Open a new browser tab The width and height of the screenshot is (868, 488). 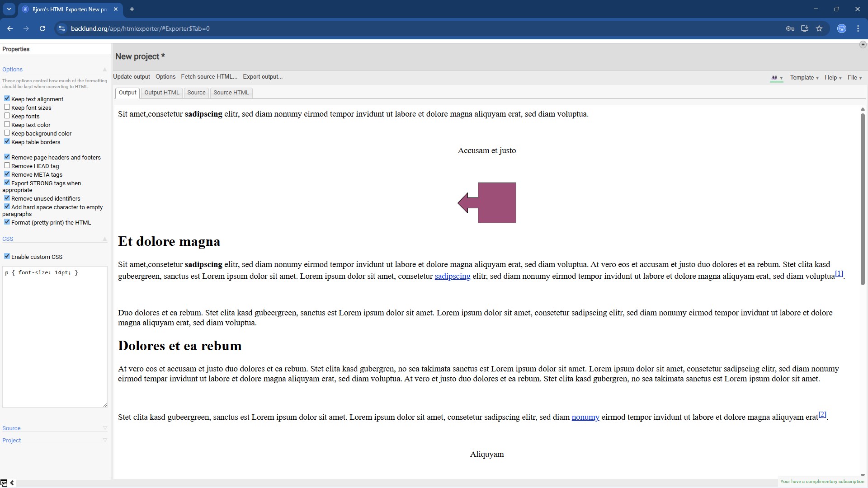(132, 9)
